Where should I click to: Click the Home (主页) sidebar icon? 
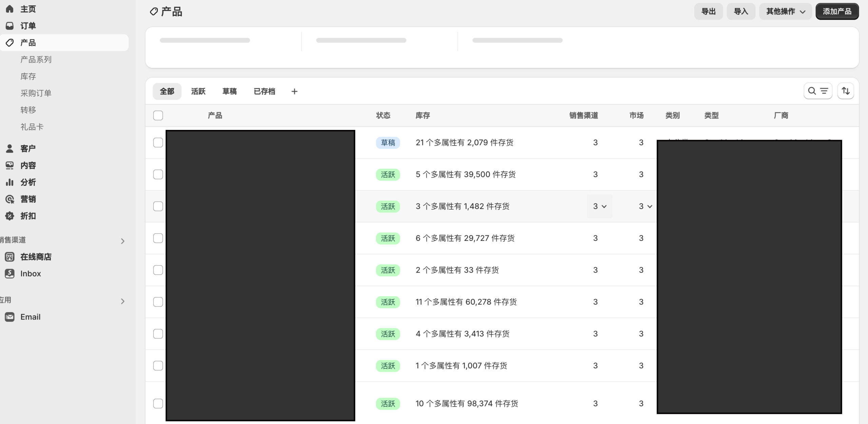point(9,9)
